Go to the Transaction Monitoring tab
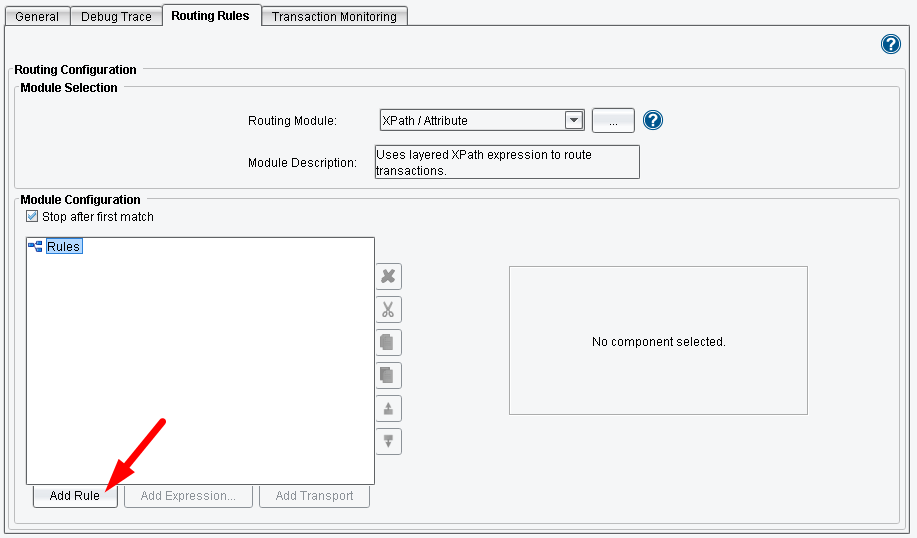This screenshot has width=917, height=538. 335,16
